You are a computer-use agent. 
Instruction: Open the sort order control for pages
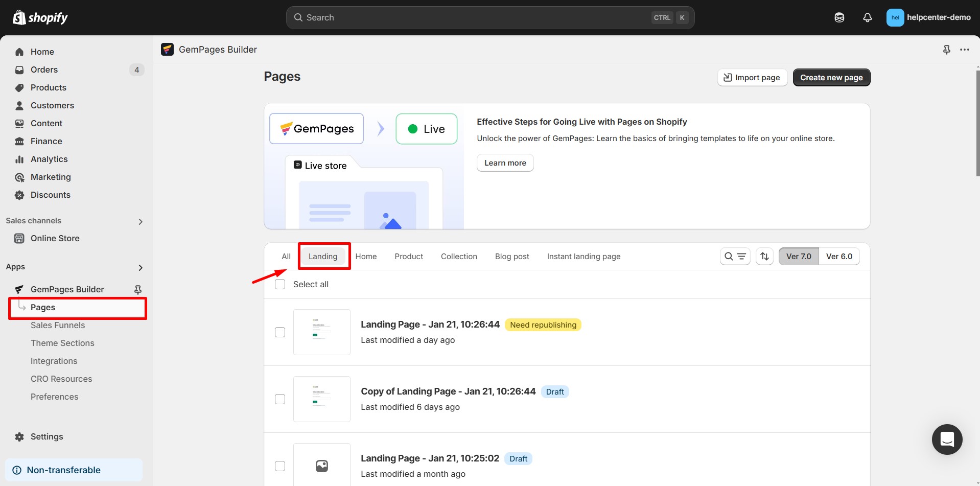(764, 256)
